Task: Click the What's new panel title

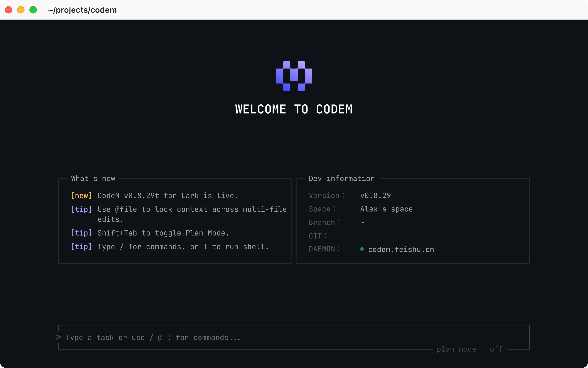Action: pyautogui.click(x=93, y=178)
